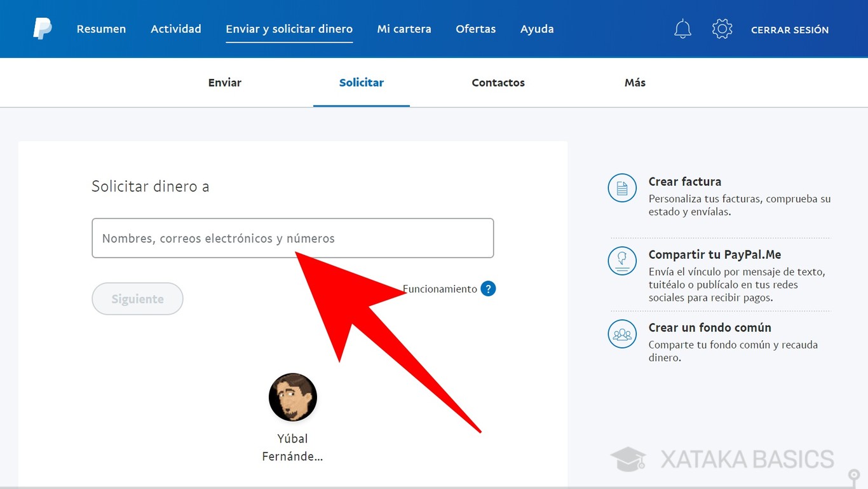Click the Funcionamiento link text
868x489 pixels.
(x=440, y=289)
